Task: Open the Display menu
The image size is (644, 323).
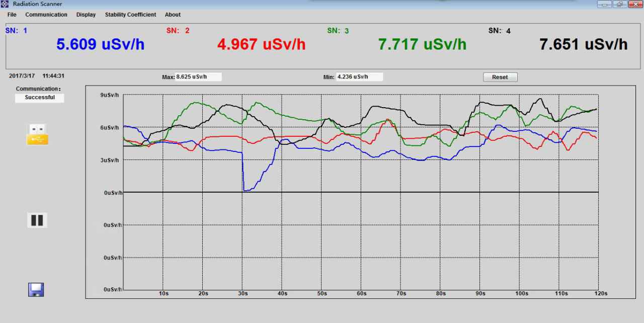Action: (86, 15)
